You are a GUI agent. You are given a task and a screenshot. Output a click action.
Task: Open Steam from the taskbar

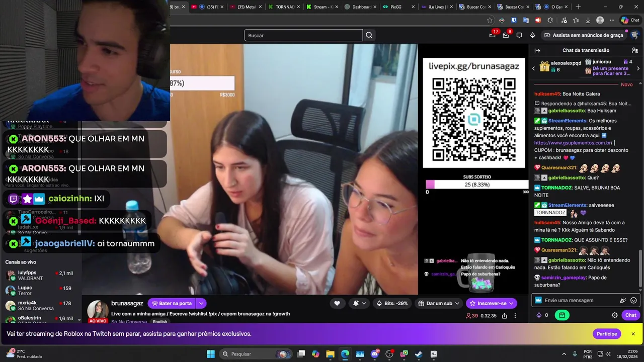[x=419, y=354]
